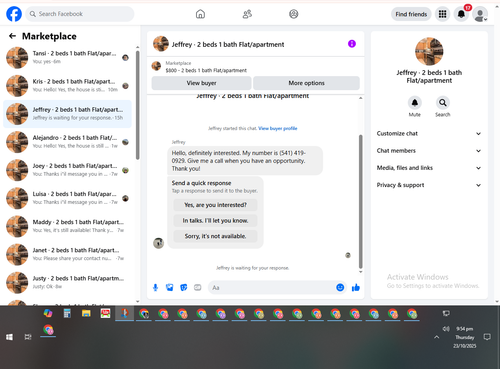The width and height of the screenshot is (500, 369).
Task: Open the Justy conversation
Action: point(67,283)
